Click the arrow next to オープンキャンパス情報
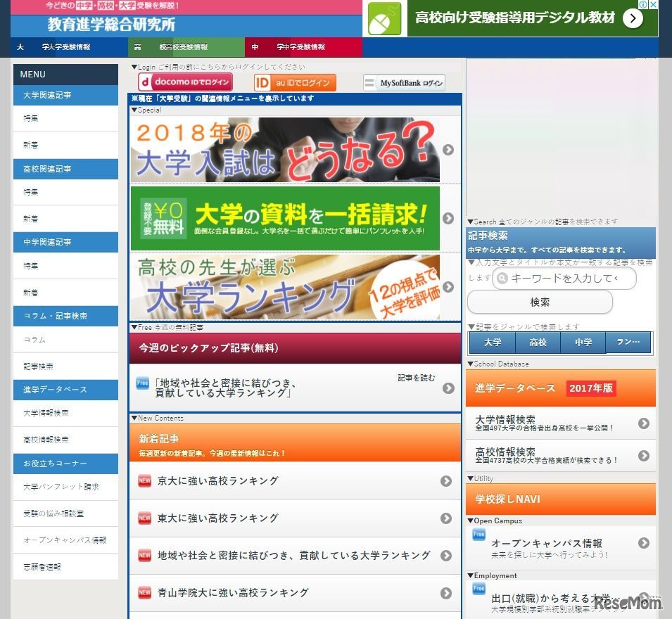The width and height of the screenshot is (672, 619). pos(645,542)
